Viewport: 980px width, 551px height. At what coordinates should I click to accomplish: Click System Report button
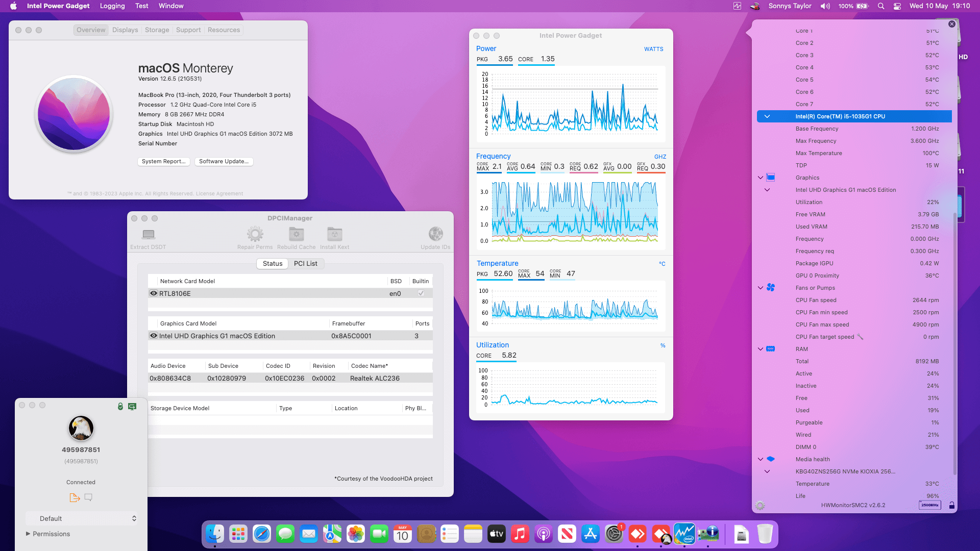click(164, 161)
